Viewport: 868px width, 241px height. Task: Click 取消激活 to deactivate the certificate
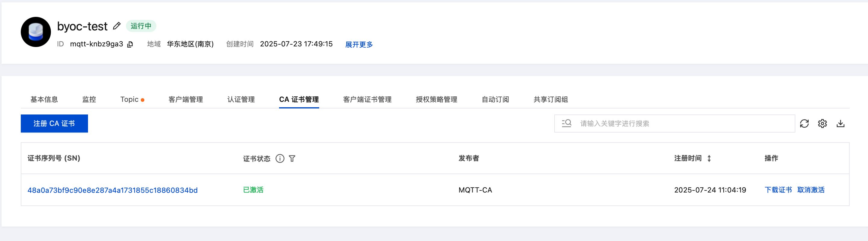811,190
